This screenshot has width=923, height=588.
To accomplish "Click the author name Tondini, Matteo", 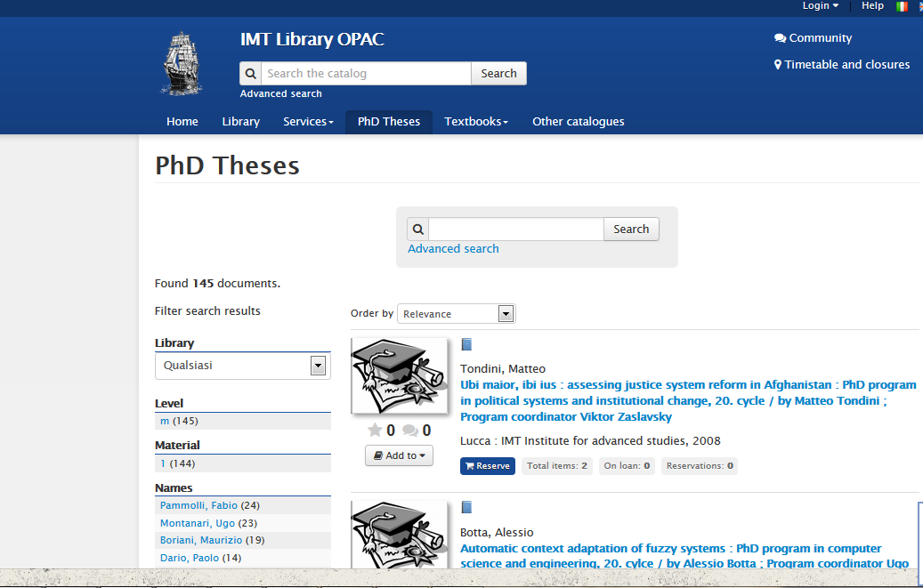I will click(x=503, y=369).
